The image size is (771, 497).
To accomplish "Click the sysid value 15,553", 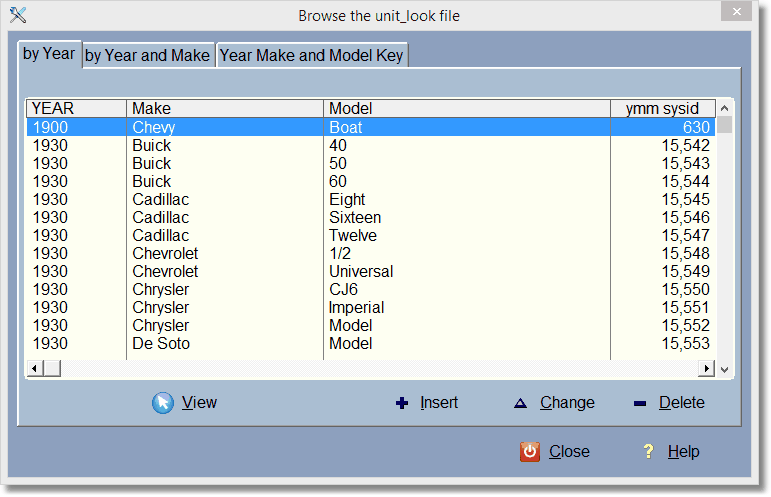I will pyautogui.click(x=685, y=343).
